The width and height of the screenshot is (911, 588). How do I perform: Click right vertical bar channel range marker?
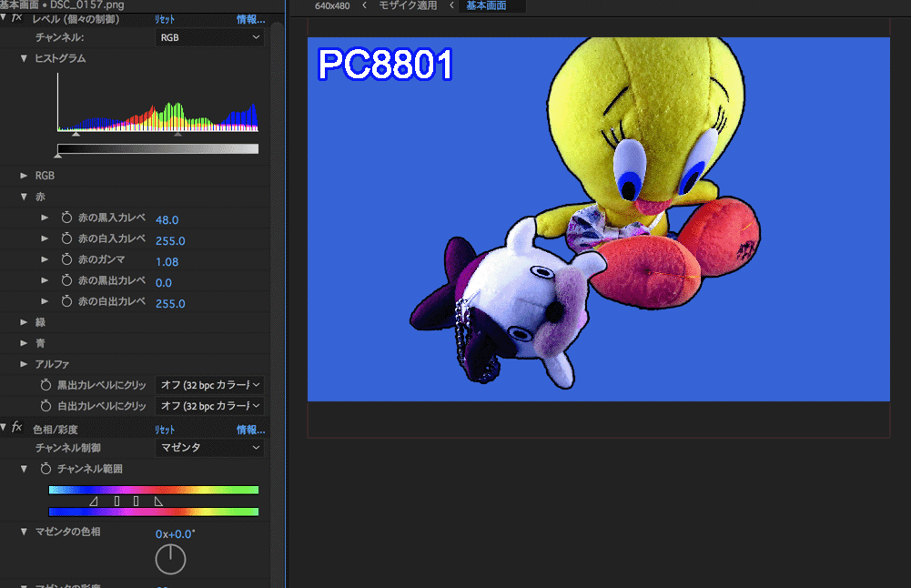136,501
